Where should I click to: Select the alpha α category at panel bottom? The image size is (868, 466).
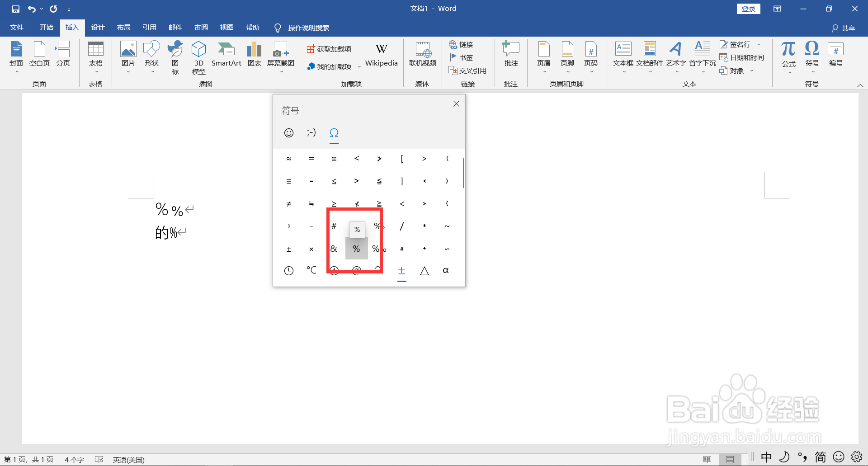(446, 270)
